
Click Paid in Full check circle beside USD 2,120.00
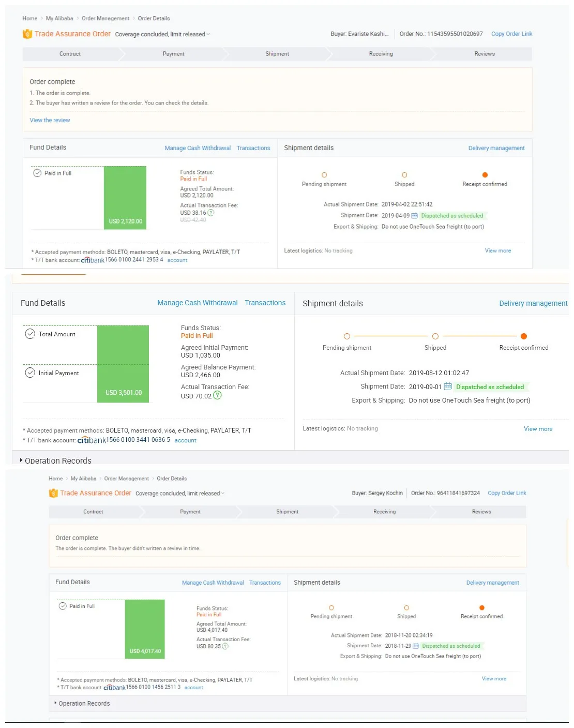tap(37, 173)
